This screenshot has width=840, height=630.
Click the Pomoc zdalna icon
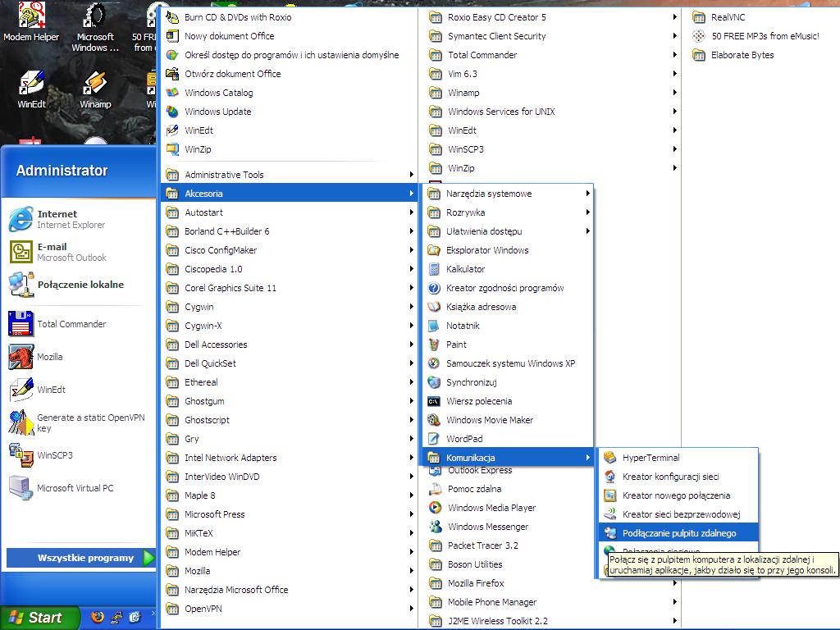pyautogui.click(x=436, y=489)
